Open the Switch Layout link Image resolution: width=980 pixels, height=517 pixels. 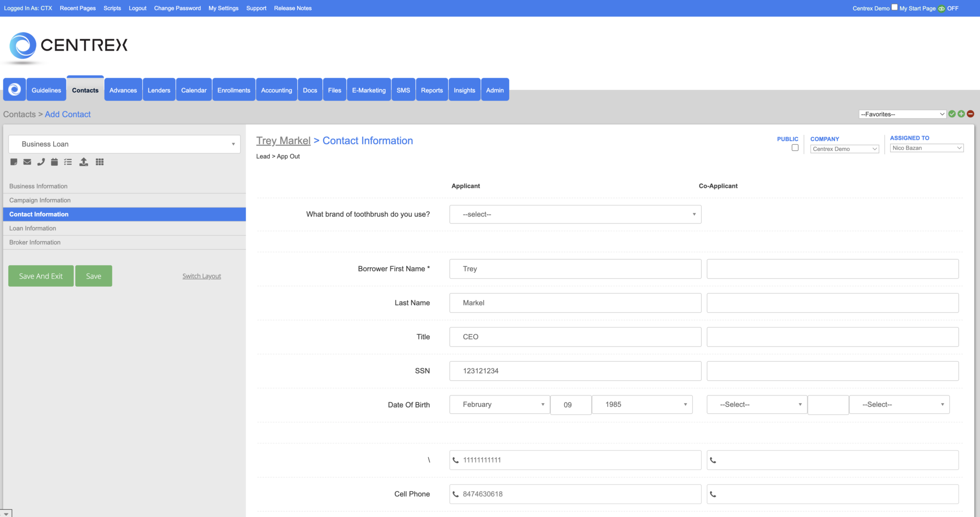point(201,276)
